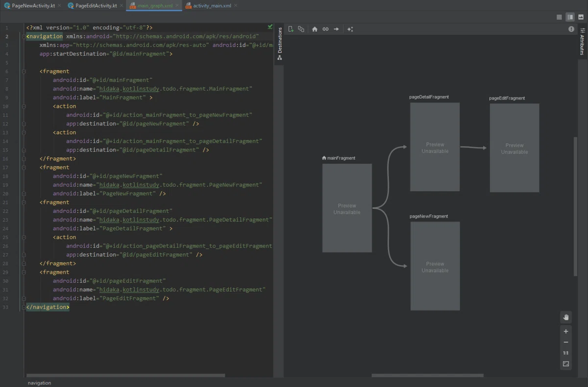588x387 pixels.
Task: Click the Auto Arrange sparkle icon
Action: [350, 29]
